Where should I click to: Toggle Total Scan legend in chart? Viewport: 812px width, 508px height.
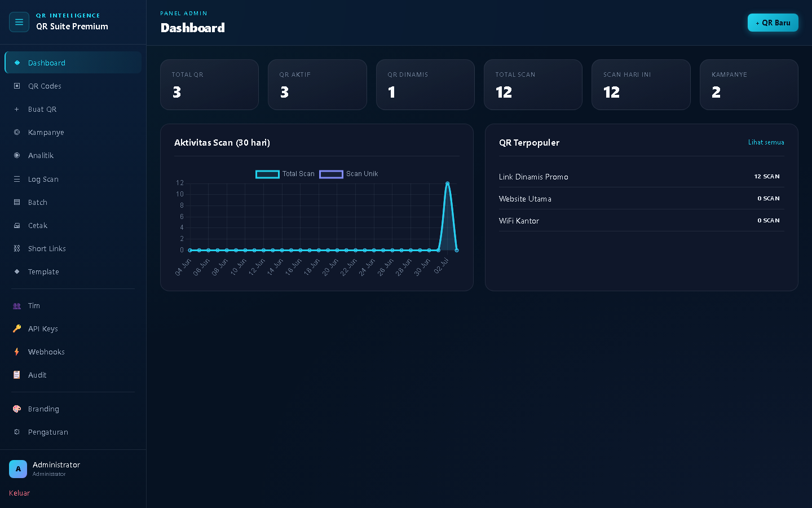285,174
